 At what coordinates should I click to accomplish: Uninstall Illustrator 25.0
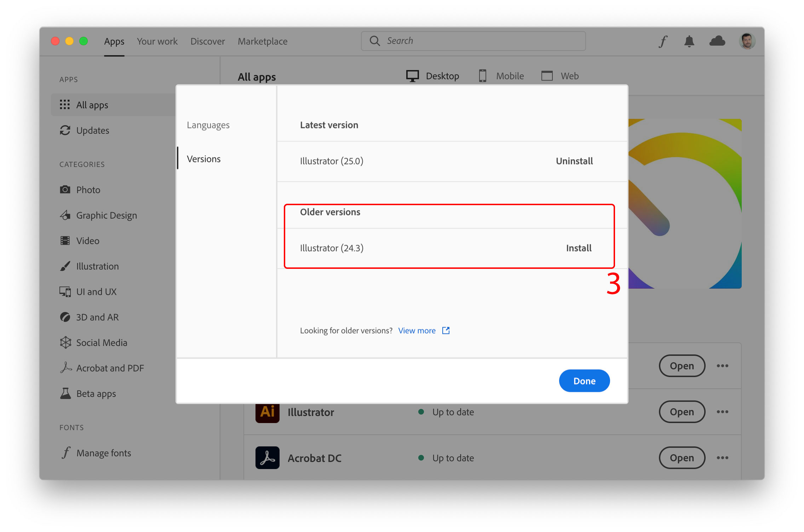(573, 161)
